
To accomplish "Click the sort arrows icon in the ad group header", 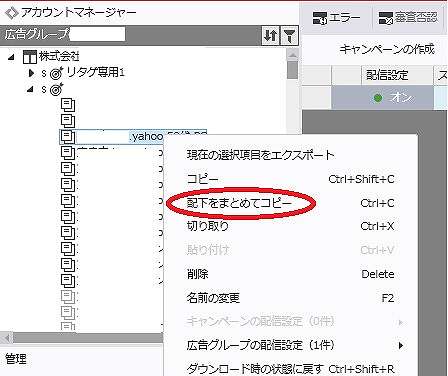I will (270, 35).
